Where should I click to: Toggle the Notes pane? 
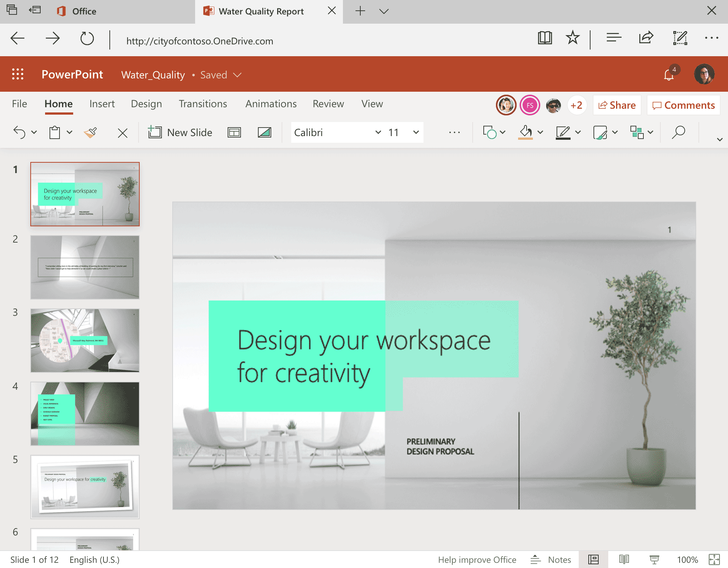tap(551, 560)
